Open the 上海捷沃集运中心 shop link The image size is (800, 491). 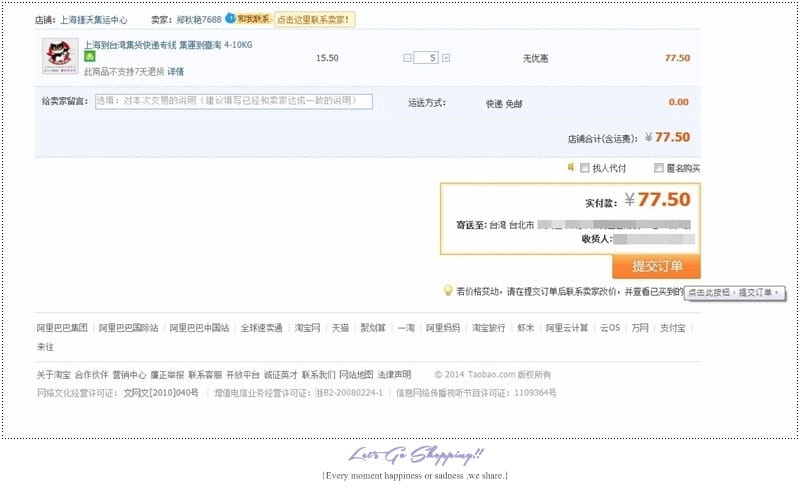(94, 20)
